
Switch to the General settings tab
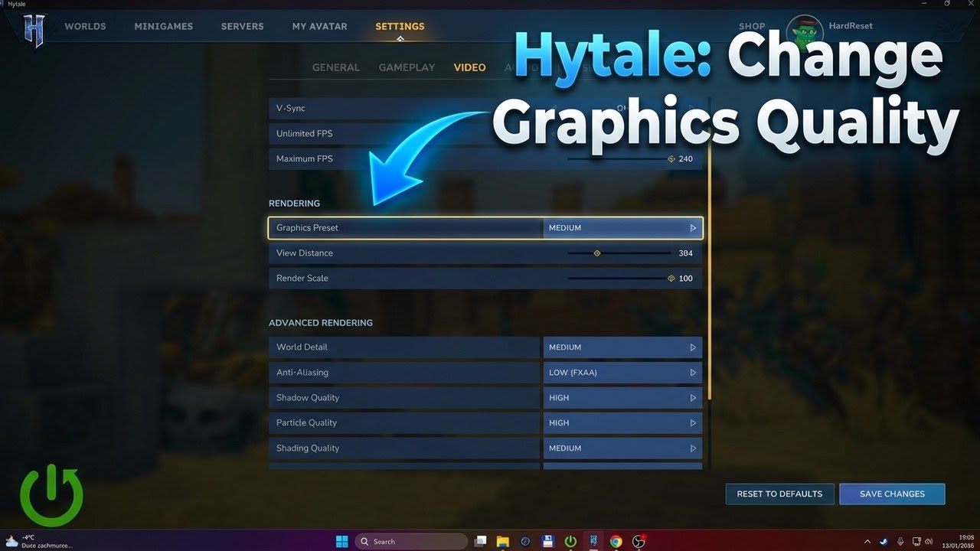(x=336, y=67)
